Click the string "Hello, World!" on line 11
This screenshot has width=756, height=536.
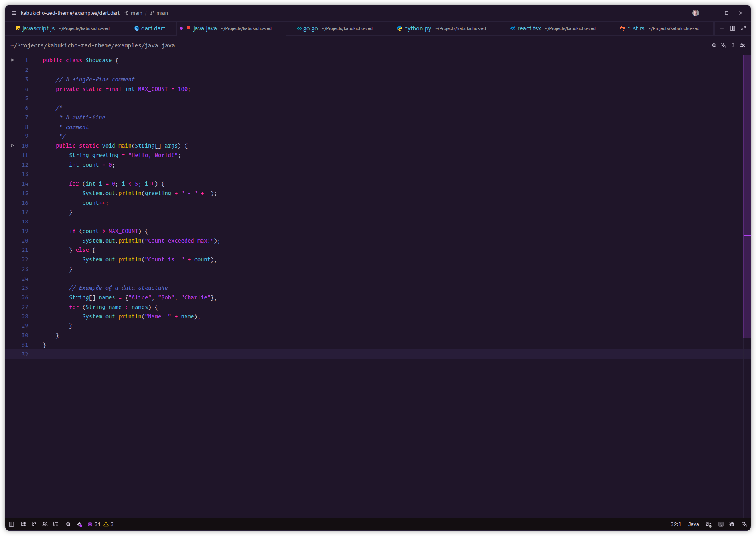coord(153,155)
